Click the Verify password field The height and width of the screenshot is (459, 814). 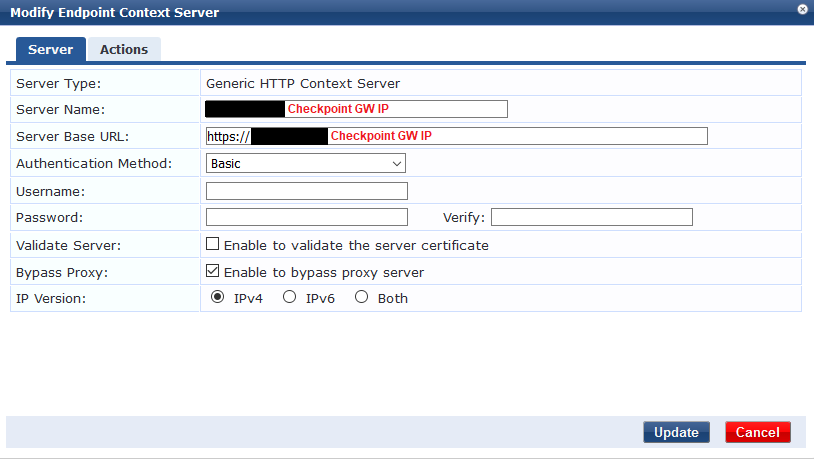[592, 217]
